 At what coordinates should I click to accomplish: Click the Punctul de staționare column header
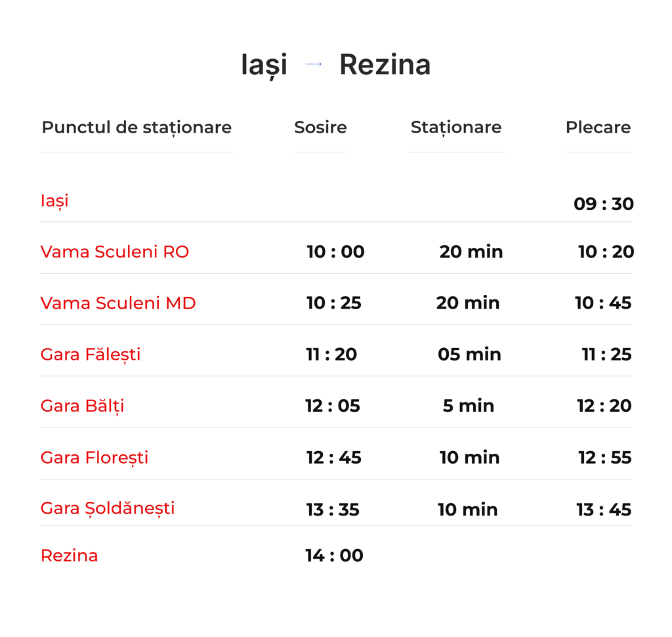click(136, 127)
